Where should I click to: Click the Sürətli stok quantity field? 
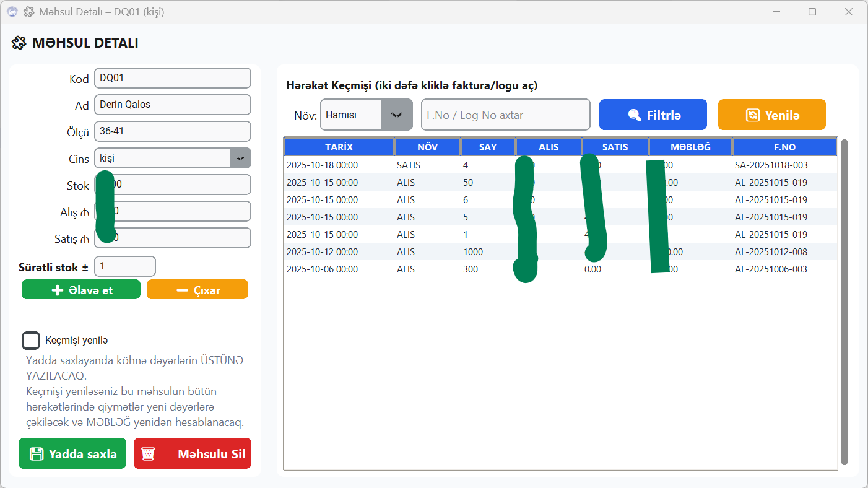(124, 266)
